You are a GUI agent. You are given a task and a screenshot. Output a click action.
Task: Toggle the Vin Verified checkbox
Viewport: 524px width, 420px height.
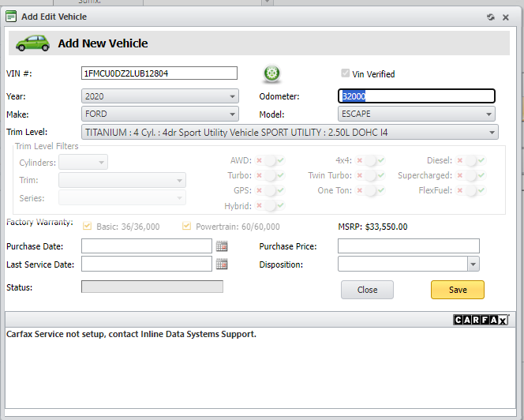pos(345,73)
